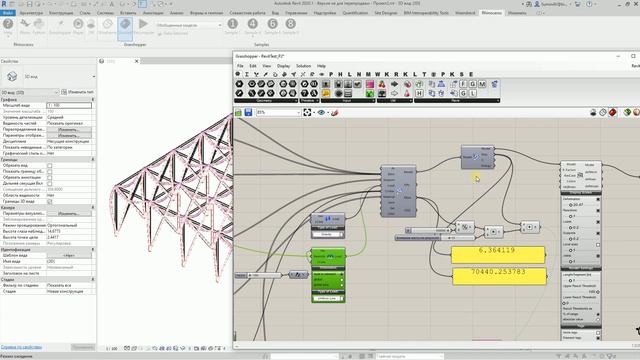
Task: Click the yellow panel showing 6.364119
Action: (x=498, y=255)
